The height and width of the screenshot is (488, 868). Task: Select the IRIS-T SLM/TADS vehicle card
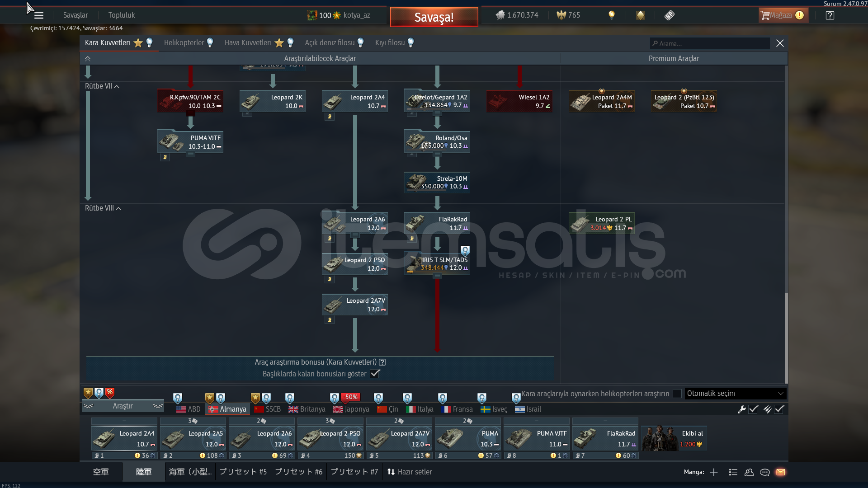(x=437, y=264)
